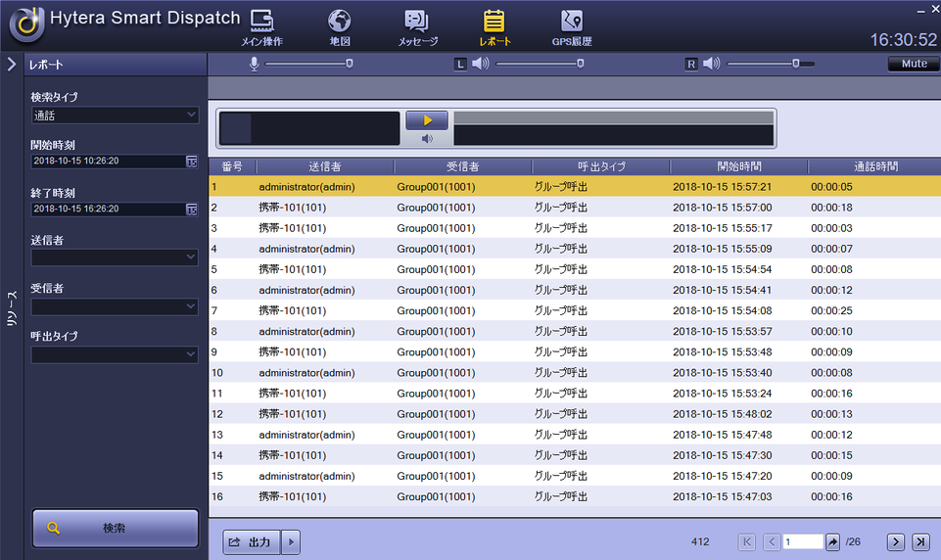Expand the 出力 options arrow
941x560 pixels.
point(291,542)
